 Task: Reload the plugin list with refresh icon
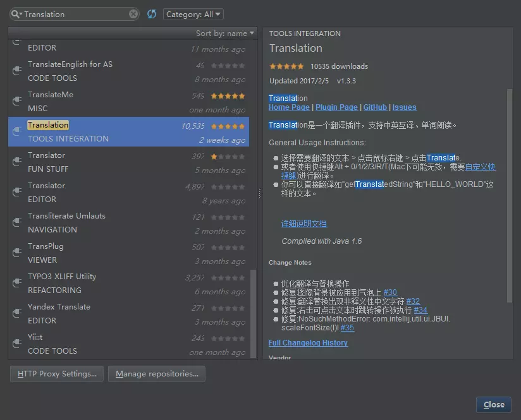pyautogui.click(x=152, y=14)
